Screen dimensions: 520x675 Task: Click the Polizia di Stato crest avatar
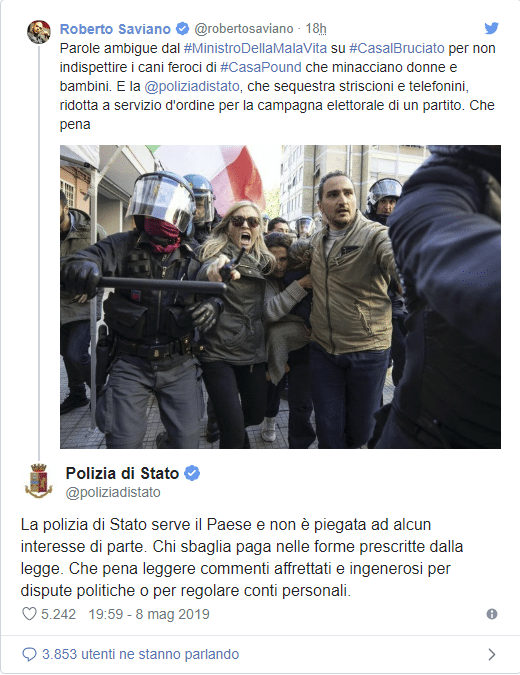tap(38, 481)
